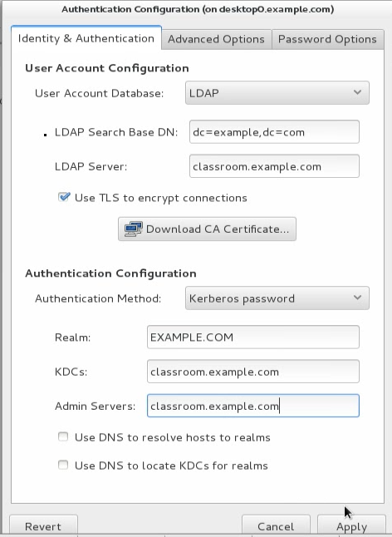Click the Admin Servers text field
392x537 pixels.
(x=253, y=406)
